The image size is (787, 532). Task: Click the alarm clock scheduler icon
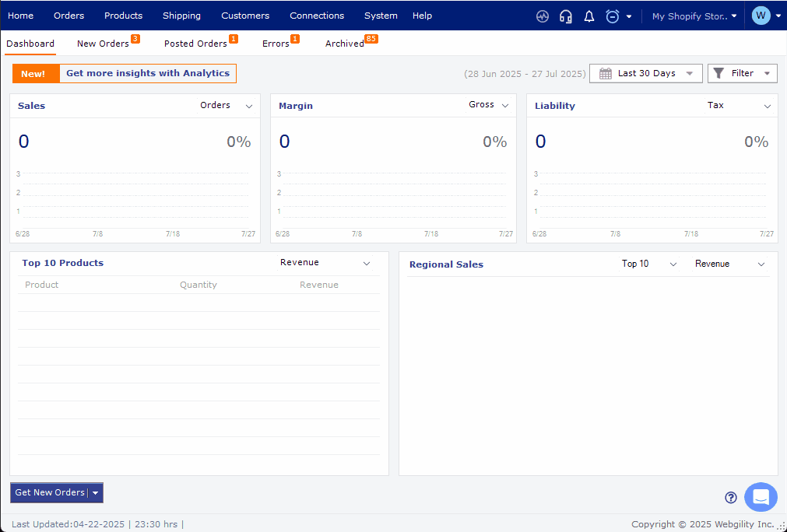(x=613, y=16)
